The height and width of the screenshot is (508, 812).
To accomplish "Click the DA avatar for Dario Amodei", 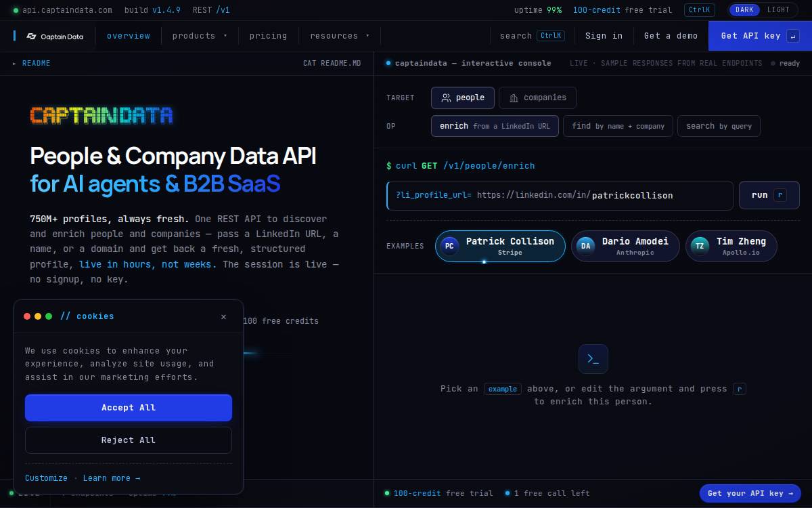I will pyautogui.click(x=585, y=246).
